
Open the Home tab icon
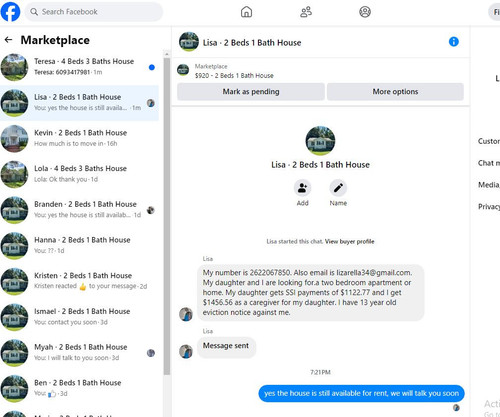click(246, 12)
